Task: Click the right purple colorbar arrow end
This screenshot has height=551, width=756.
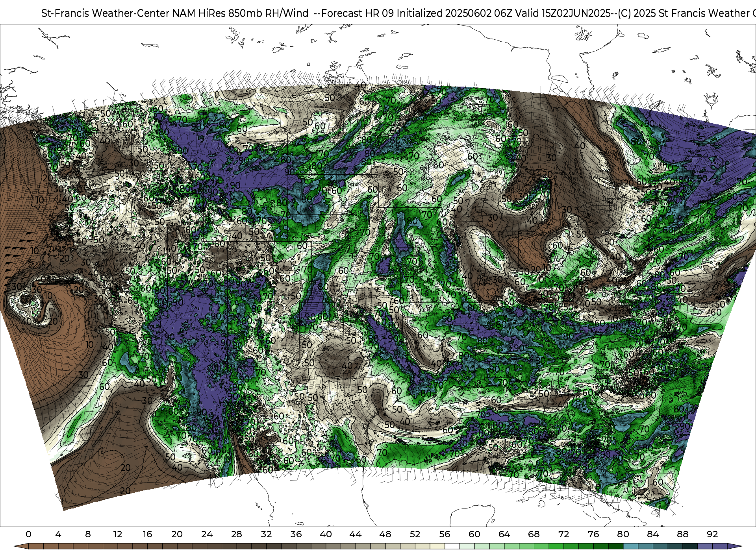Action: pyautogui.click(x=734, y=546)
